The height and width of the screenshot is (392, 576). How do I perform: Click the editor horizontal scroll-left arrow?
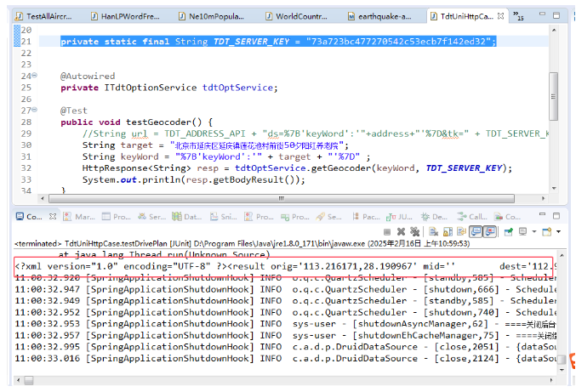43,199
